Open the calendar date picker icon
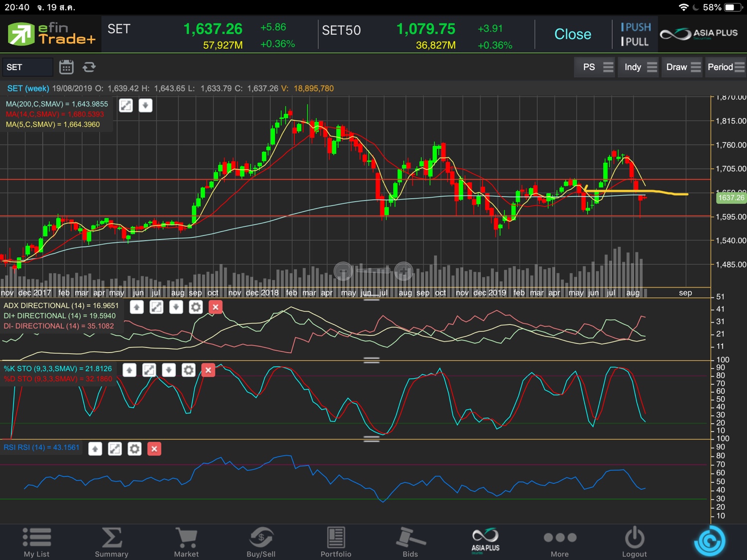 pyautogui.click(x=66, y=67)
